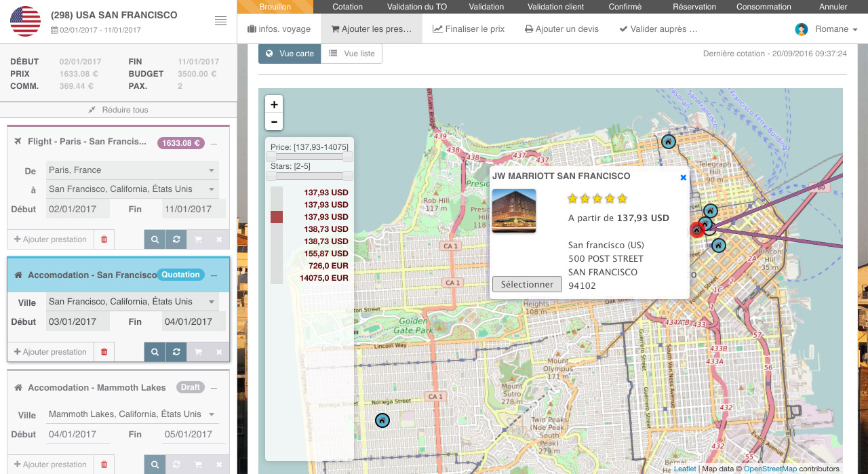Screen dimensions: 868x474
Task: Open the infos. voyage tab
Action: point(279,29)
